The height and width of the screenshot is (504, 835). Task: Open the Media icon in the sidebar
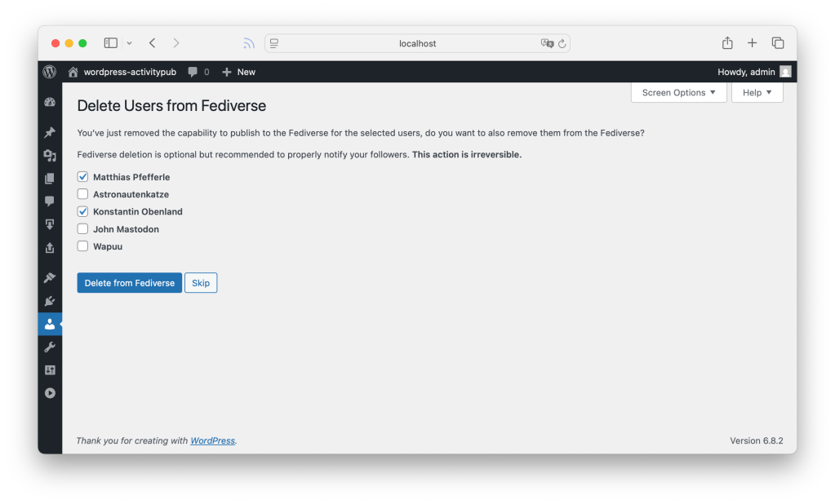click(x=50, y=155)
